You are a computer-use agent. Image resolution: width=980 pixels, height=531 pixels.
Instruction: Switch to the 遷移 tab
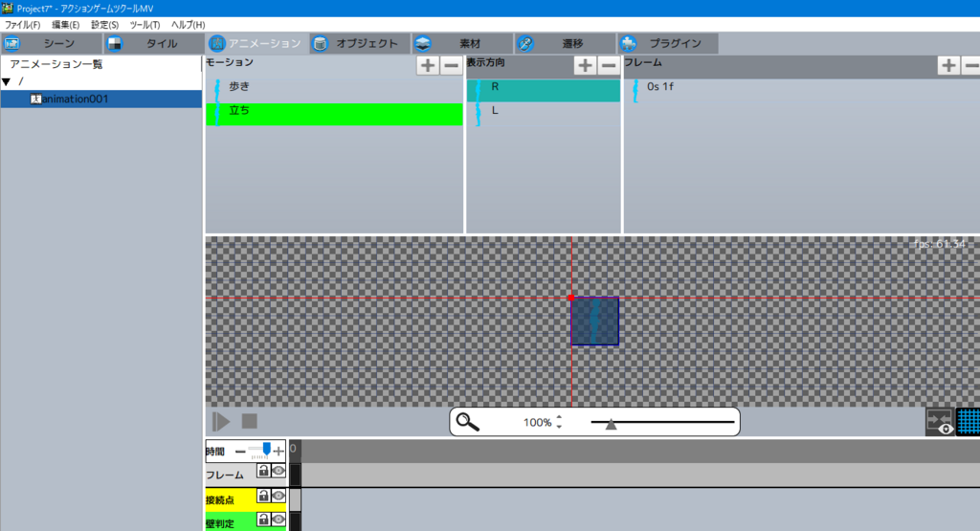[x=565, y=44]
